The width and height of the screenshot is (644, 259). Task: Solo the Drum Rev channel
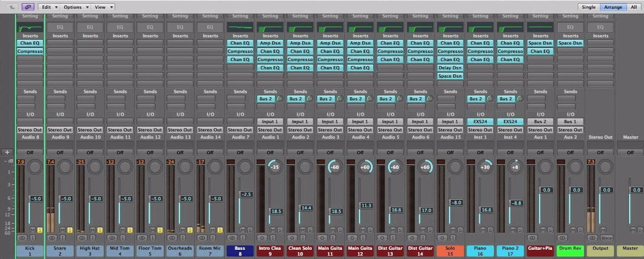(x=580, y=230)
